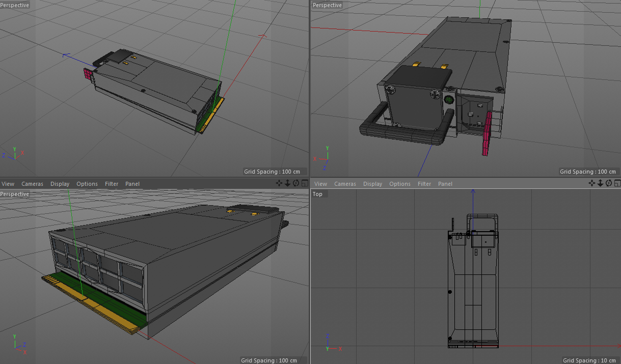
Task: Click 'Perspective' label in top-right viewport
Action: tap(327, 5)
